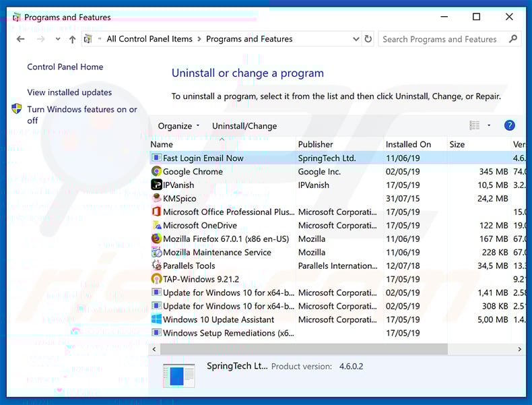This screenshot has width=532, height=405.
Task: Select Update for Windows 10 308 KB icon
Action: [x=156, y=305]
